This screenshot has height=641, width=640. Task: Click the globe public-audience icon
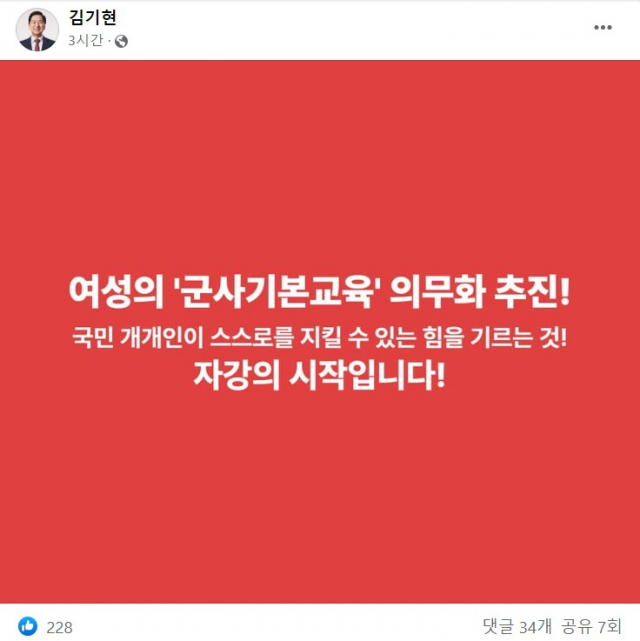[121, 41]
